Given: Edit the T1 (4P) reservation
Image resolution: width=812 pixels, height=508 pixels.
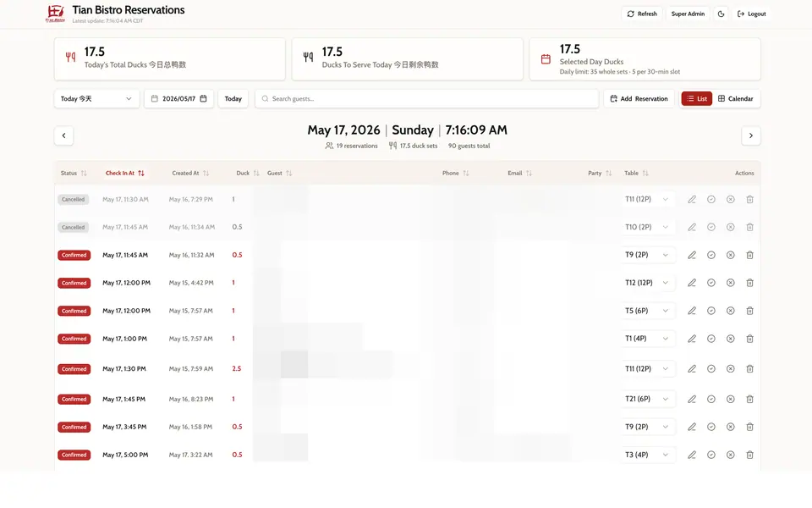Looking at the screenshot, I should [x=692, y=339].
